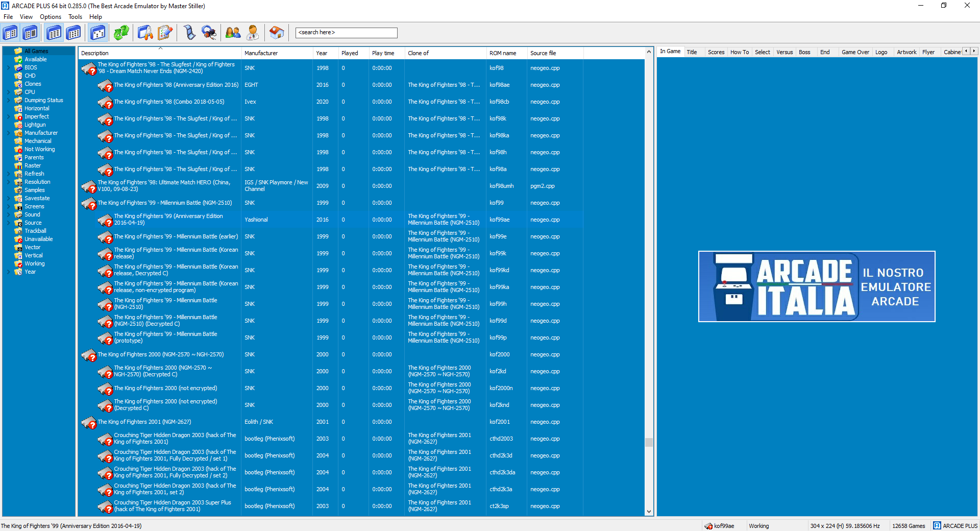
Task: Select the Mechanical folder icon
Action: click(x=18, y=141)
